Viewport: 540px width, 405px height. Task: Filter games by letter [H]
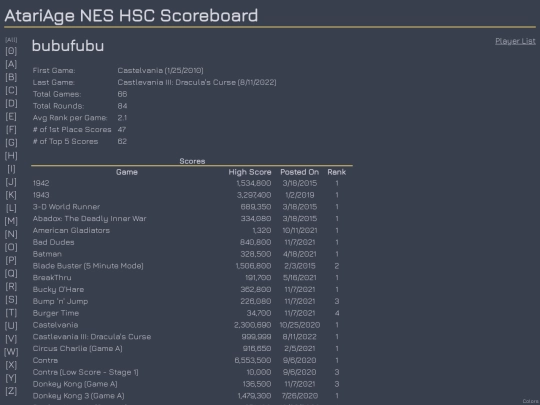11,156
